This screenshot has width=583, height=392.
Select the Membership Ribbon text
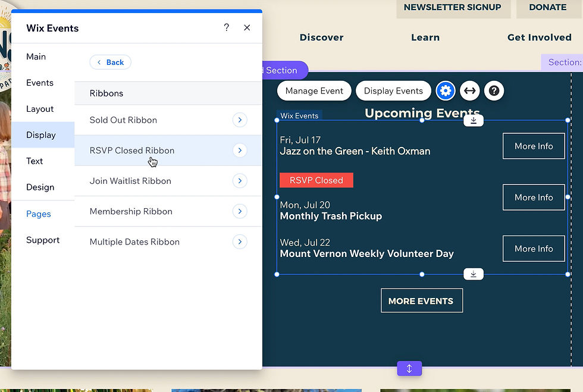[x=131, y=212]
